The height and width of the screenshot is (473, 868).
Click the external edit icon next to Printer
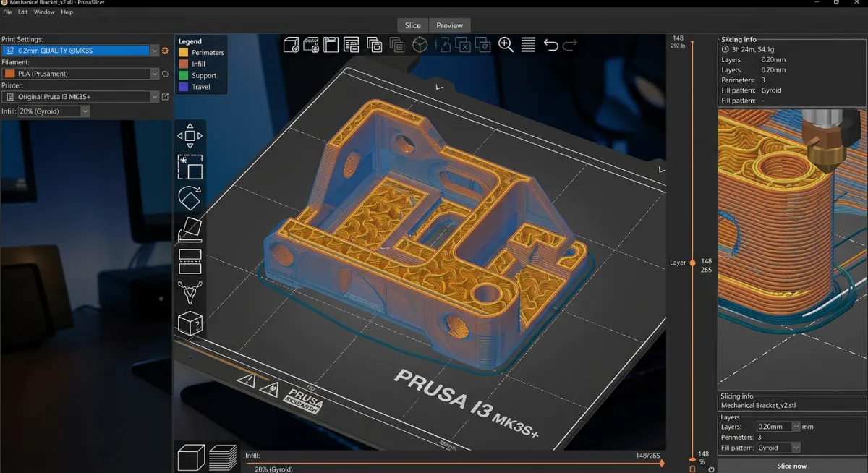click(165, 97)
